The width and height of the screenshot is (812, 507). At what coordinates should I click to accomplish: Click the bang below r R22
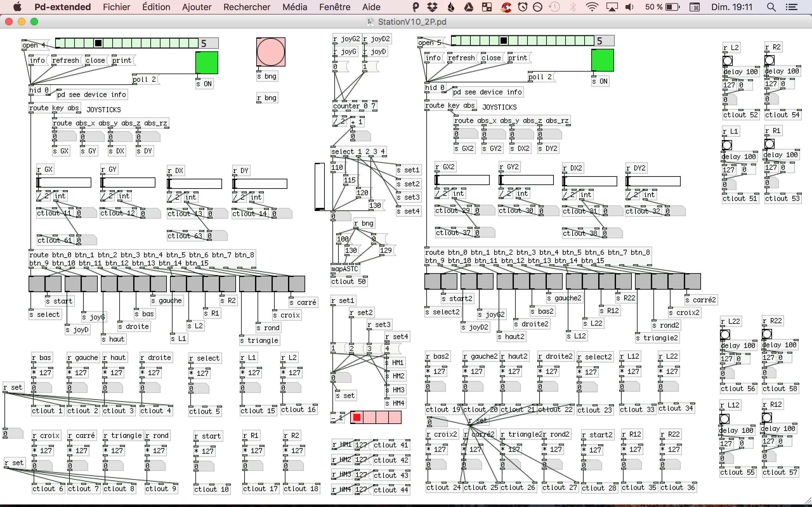pos(766,334)
